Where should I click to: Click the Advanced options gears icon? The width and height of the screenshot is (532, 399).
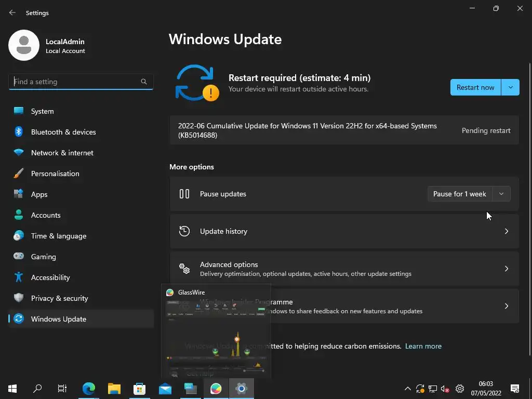coord(184,269)
